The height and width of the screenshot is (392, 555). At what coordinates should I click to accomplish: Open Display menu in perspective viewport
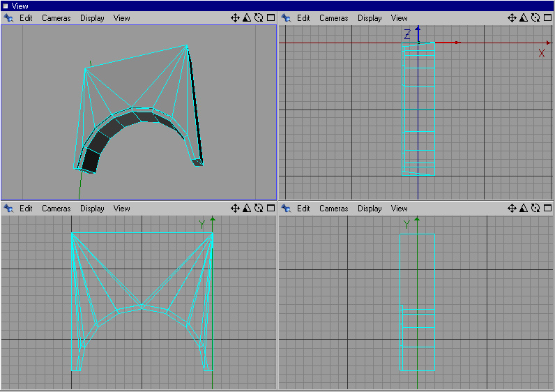point(92,18)
